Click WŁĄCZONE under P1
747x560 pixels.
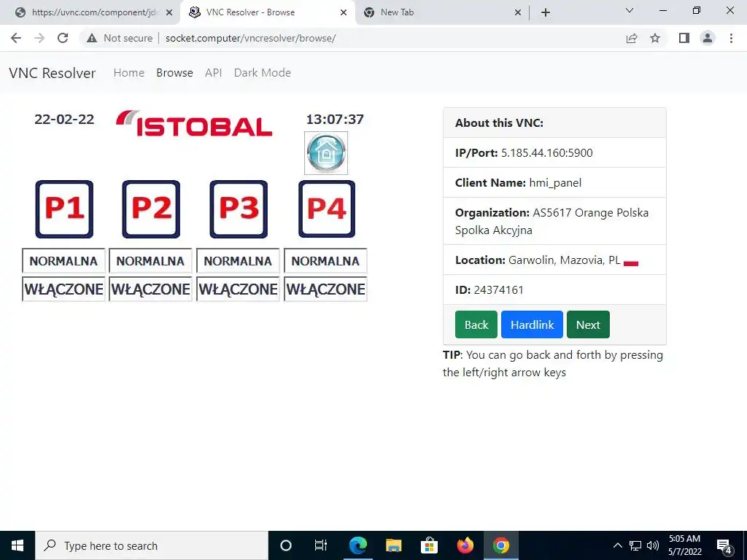(63, 289)
